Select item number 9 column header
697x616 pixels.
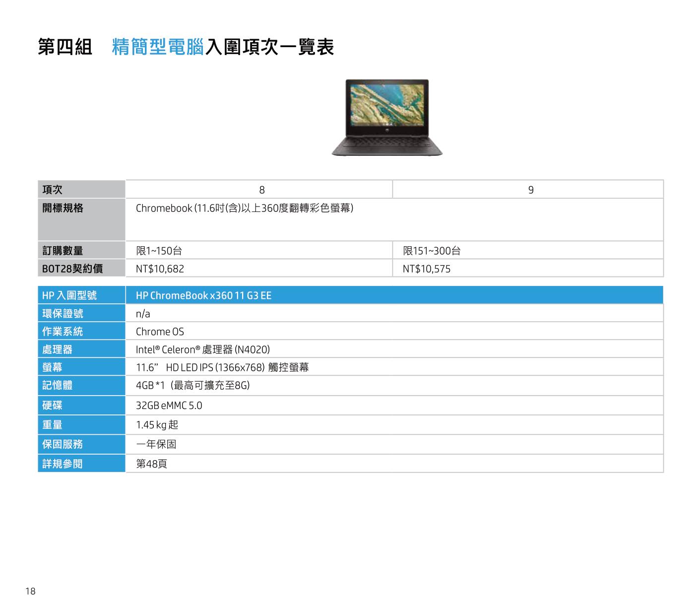click(531, 190)
